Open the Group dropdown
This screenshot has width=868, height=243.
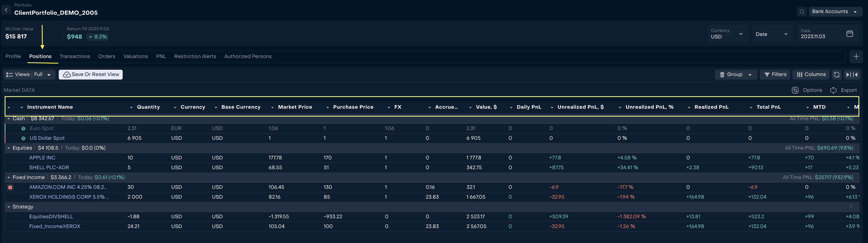point(736,75)
